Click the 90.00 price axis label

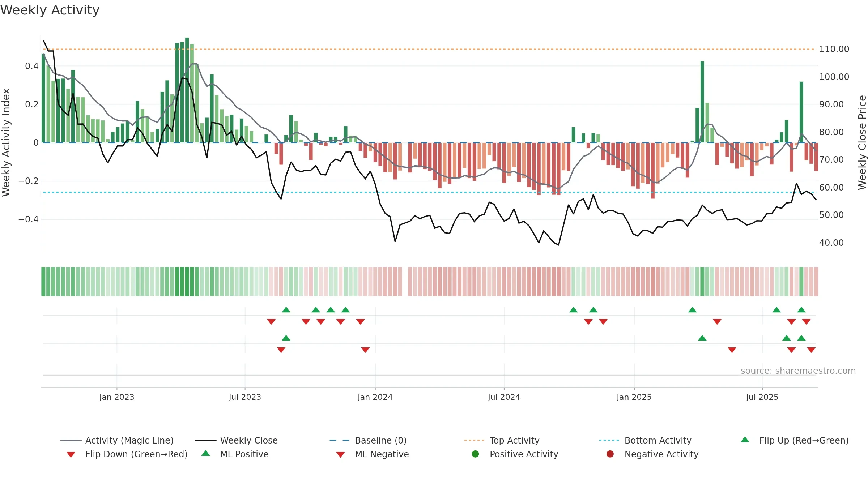(x=831, y=104)
